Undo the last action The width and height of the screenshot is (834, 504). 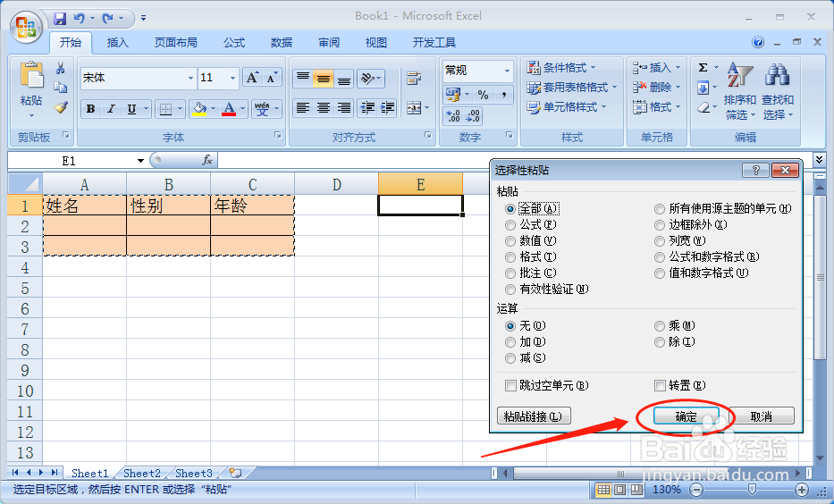(x=80, y=19)
